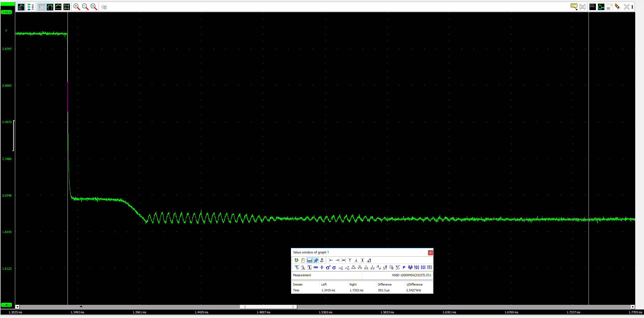This screenshot has width=644, height=318.
Task: Close the Value window of graph 1
Action: (430, 252)
